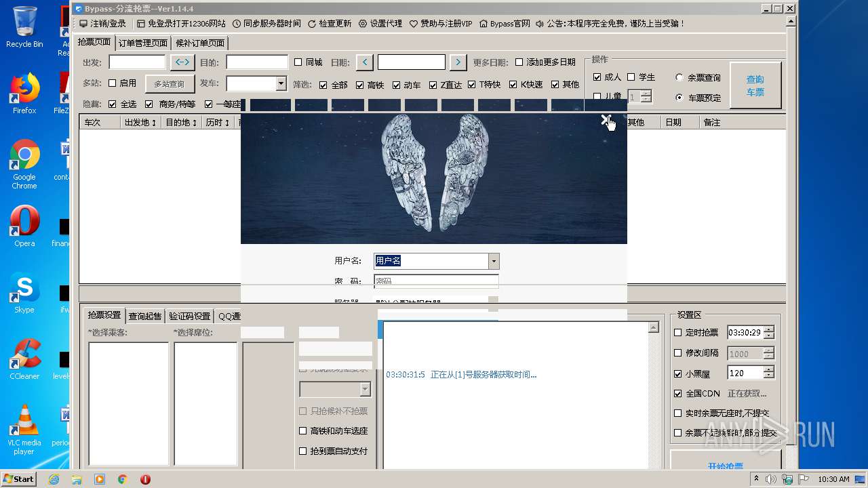Viewport: 868px width, 488px height.
Task: Increase the 定时抢票 time stepper
Action: click(768, 329)
